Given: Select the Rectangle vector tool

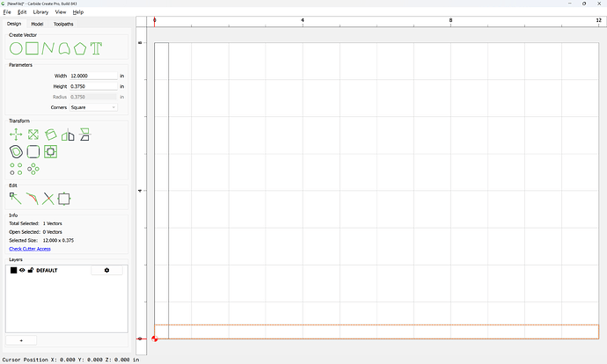Looking at the screenshot, I should [33, 48].
